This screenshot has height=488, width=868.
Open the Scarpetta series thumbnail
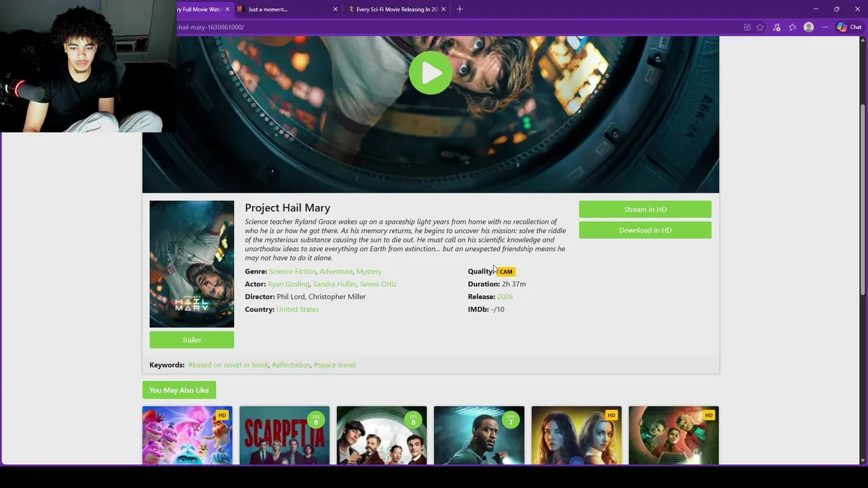[284, 436]
